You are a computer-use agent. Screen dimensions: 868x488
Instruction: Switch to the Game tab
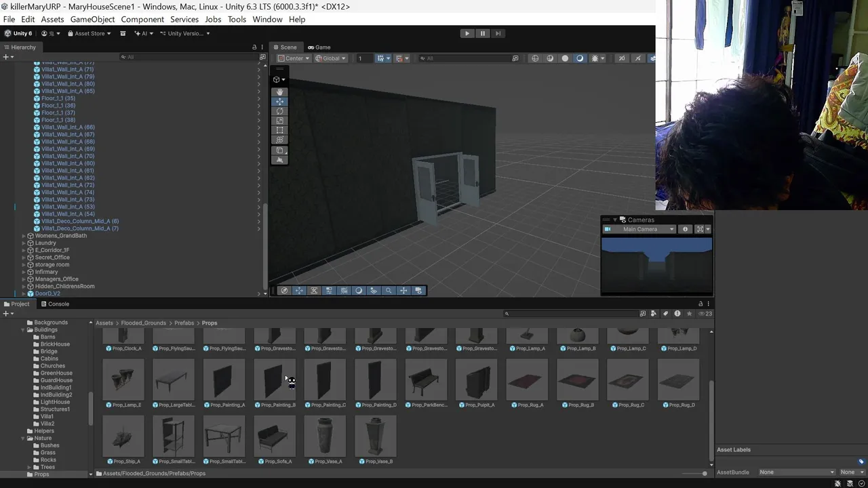319,47
